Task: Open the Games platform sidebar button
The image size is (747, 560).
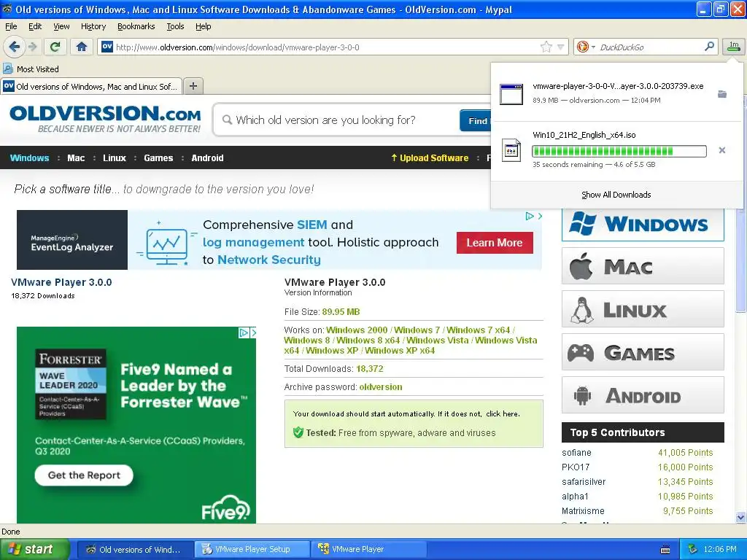Action: (x=643, y=352)
